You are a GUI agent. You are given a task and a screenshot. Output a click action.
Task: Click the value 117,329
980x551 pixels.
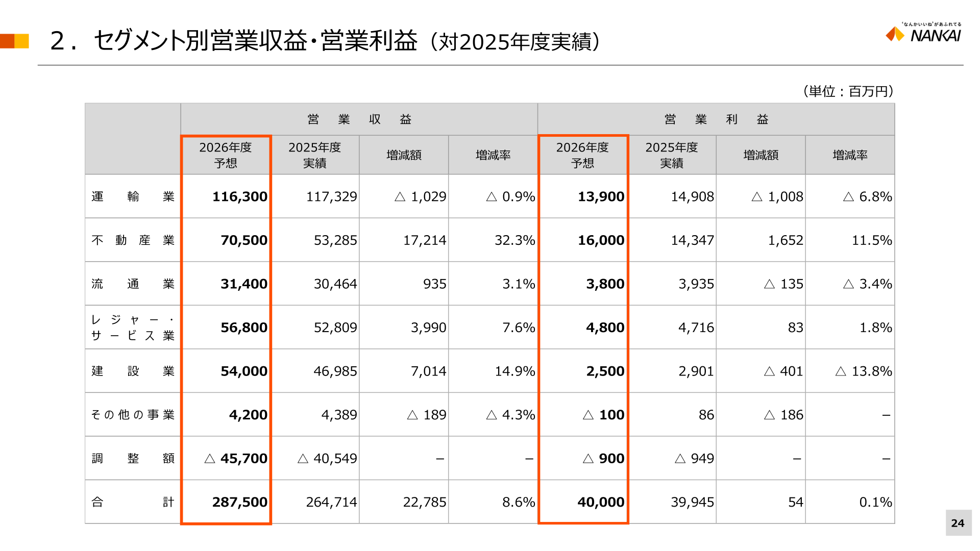point(331,196)
